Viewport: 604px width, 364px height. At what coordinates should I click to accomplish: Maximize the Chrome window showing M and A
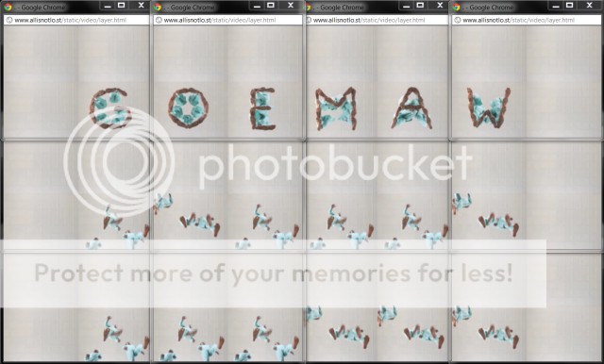pyautogui.click(x=420, y=6)
